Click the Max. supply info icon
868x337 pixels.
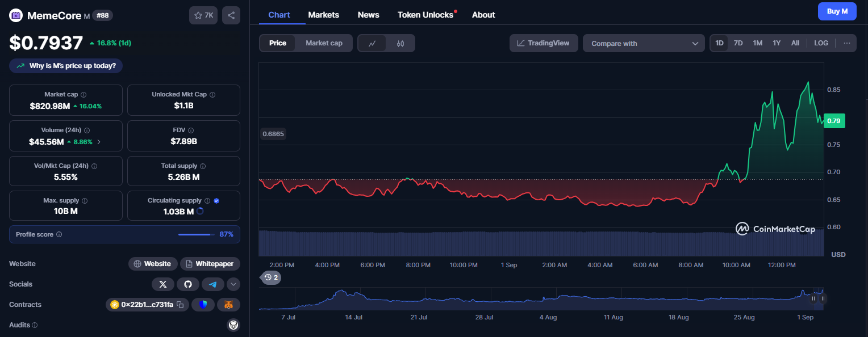(85, 201)
